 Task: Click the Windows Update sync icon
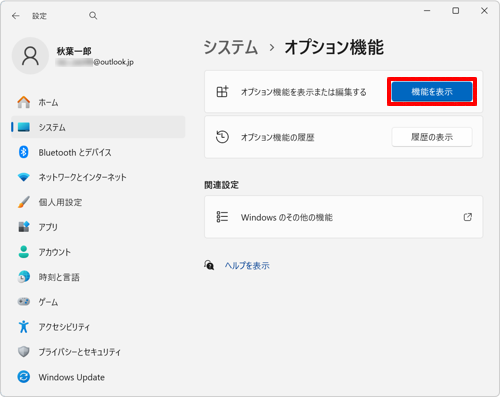click(x=24, y=377)
